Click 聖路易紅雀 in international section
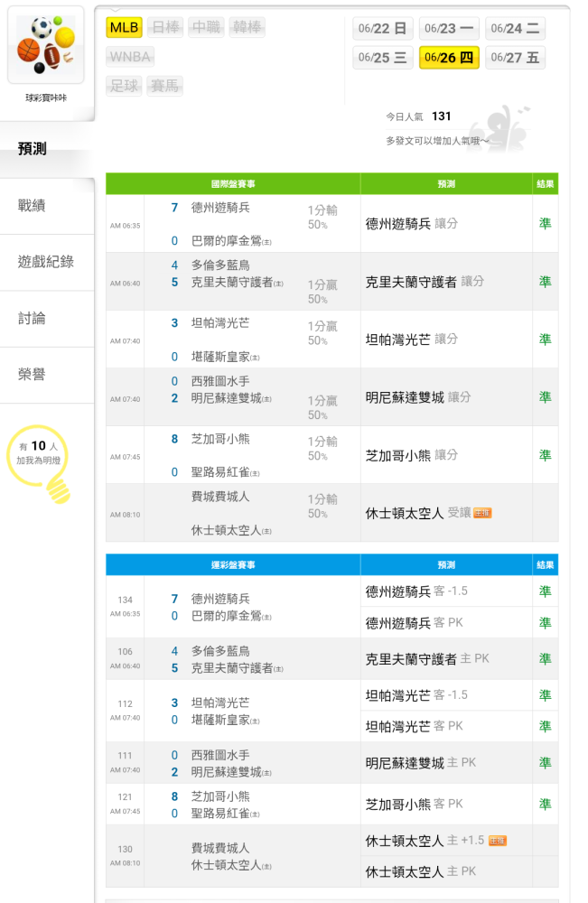 click(220, 472)
